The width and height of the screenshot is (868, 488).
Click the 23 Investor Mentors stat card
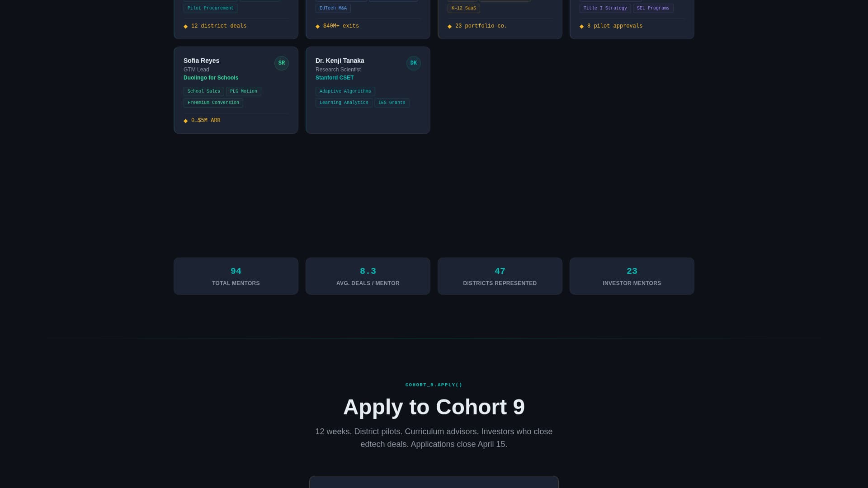(632, 276)
